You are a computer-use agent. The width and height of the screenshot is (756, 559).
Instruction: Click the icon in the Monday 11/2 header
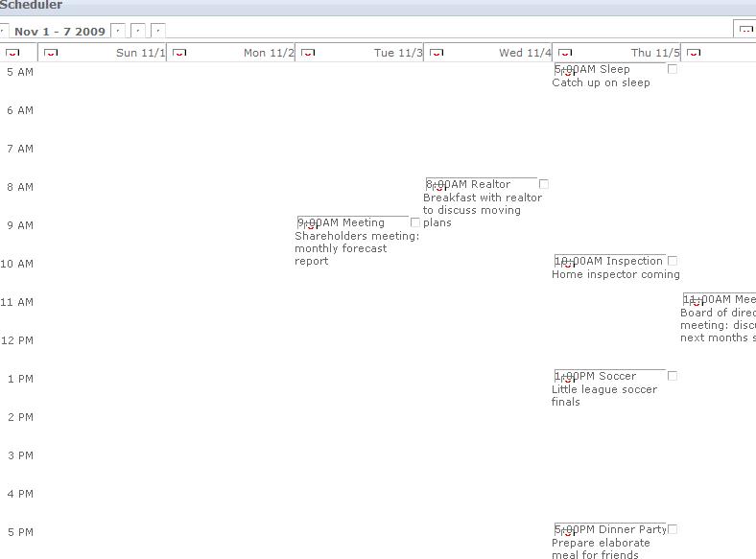coord(179,53)
